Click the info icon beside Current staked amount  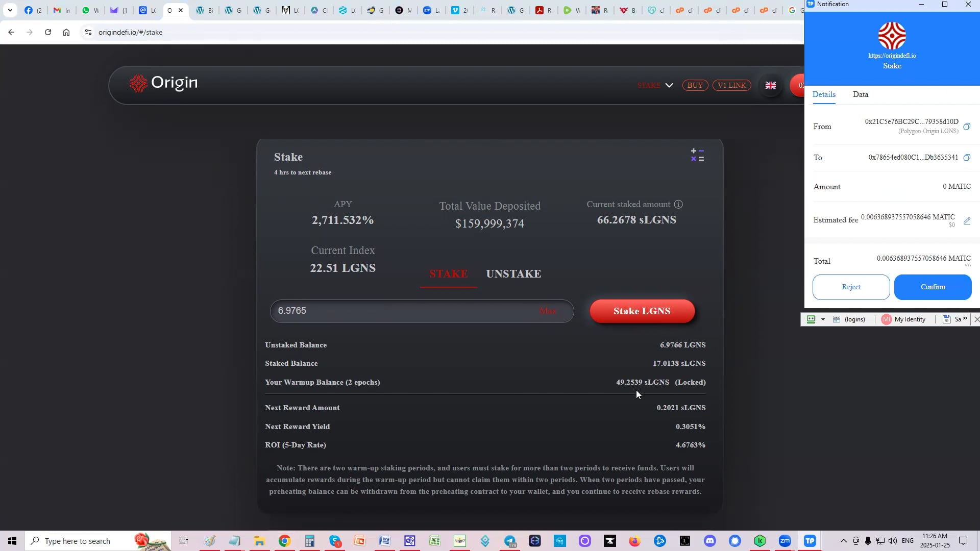[678, 204]
